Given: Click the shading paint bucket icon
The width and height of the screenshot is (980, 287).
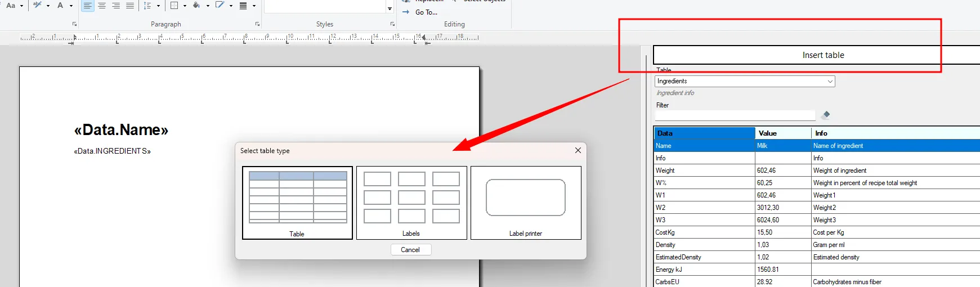Looking at the screenshot, I should click(196, 6).
